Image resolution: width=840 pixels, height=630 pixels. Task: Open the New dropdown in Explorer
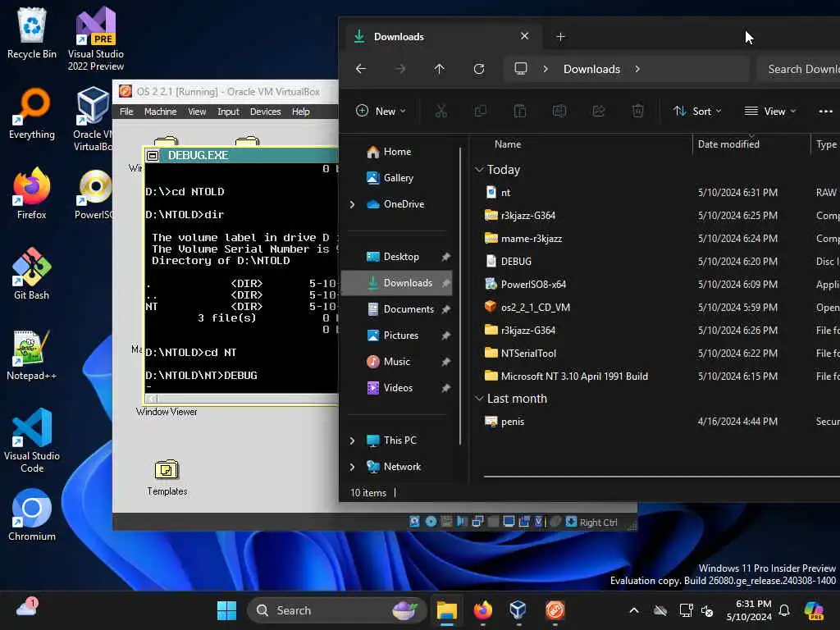(381, 111)
